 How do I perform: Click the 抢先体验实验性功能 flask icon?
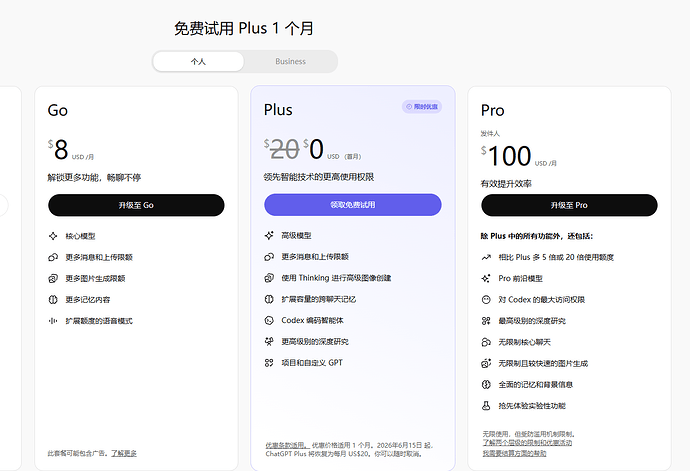point(486,405)
